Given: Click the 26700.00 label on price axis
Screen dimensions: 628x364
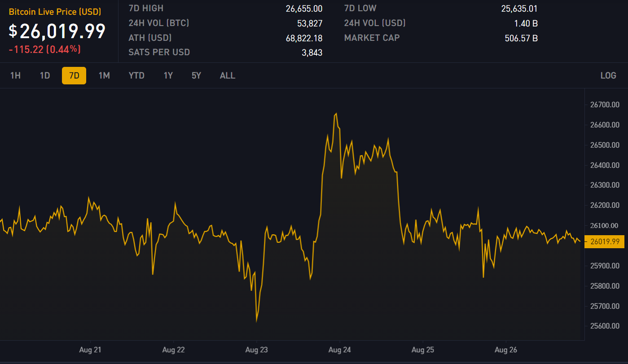Looking at the screenshot, I should pos(604,105).
